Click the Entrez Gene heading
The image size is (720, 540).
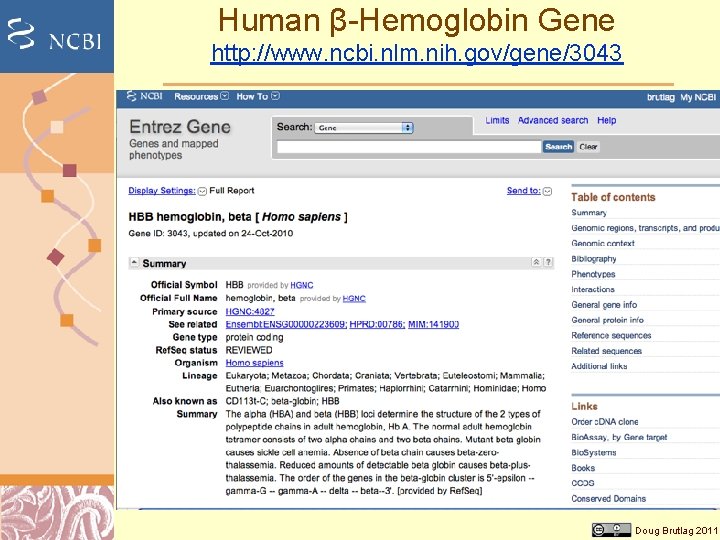click(180, 127)
